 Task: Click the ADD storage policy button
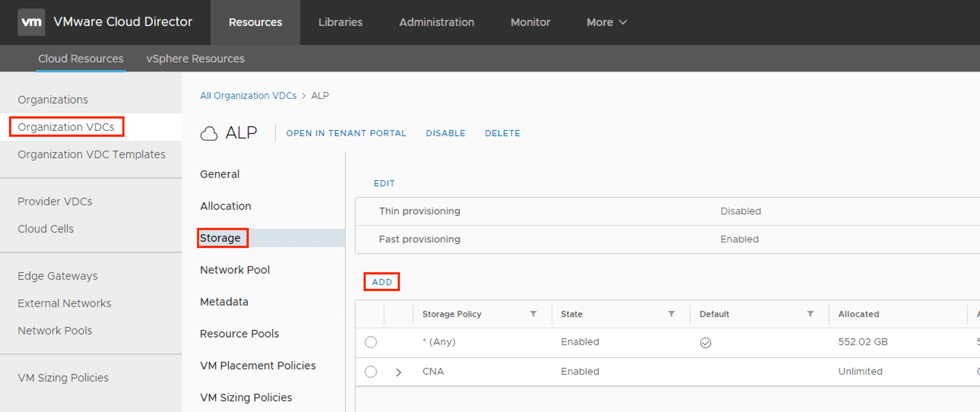[382, 282]
